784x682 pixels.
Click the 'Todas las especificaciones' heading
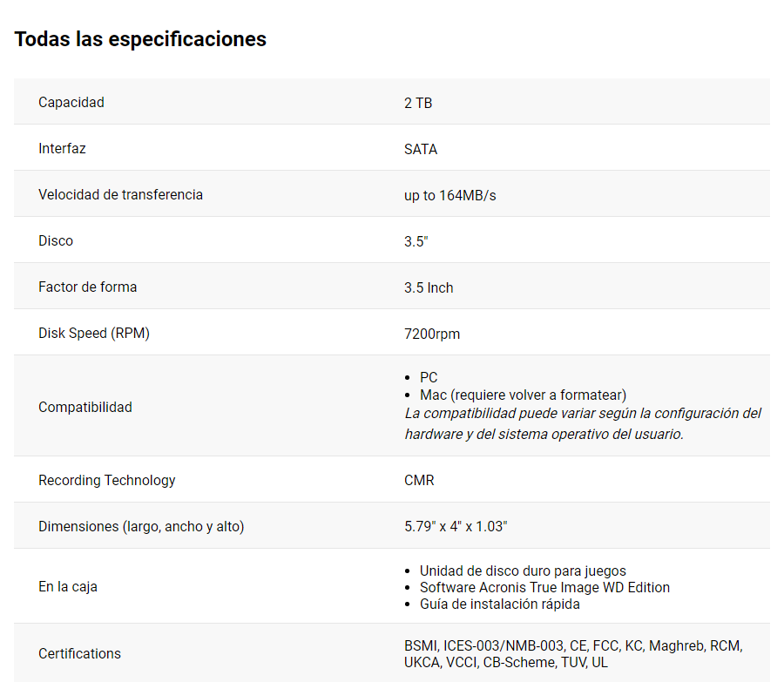tap(140, 39)
